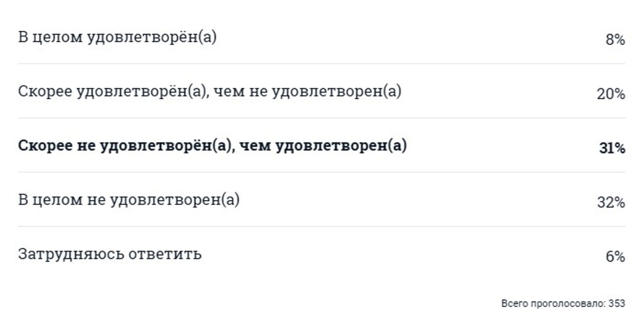This screenshot has height=320, width=644.
Task: Click the vote count number 353
Action: (617, 303)
